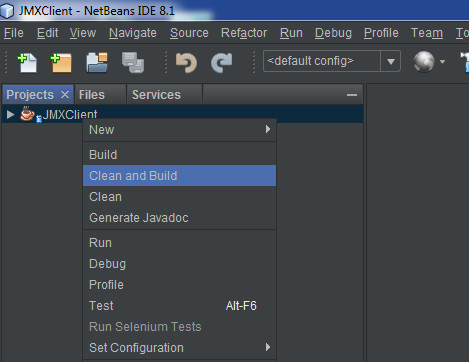Open Project using the folder icon
This screenshot has width=469, height=362.
coord(97,62)
